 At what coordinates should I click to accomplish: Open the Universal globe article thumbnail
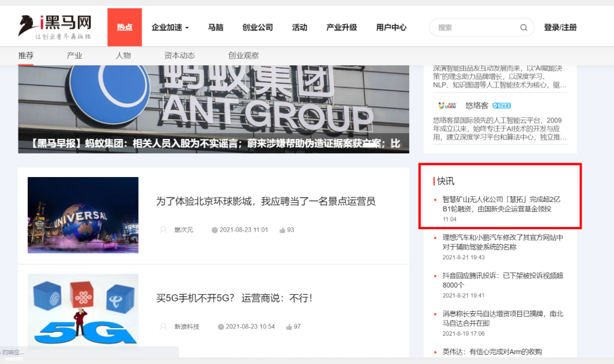[83, 215]
